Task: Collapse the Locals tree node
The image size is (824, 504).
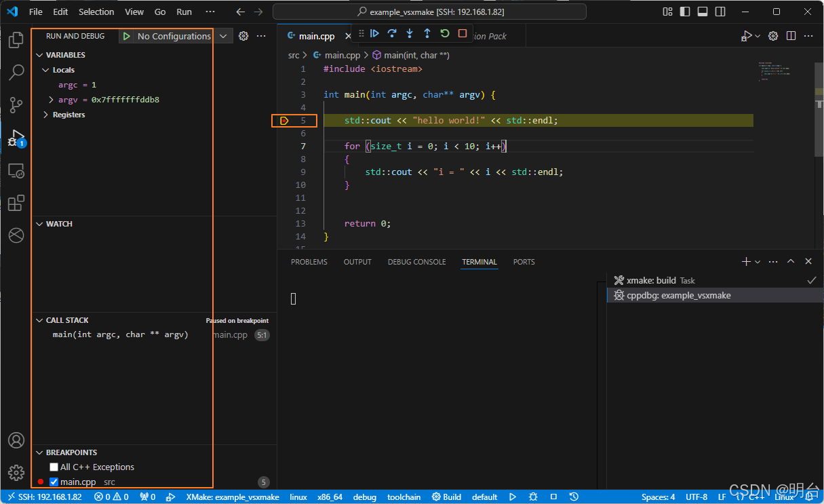Action: pos(45,70)
